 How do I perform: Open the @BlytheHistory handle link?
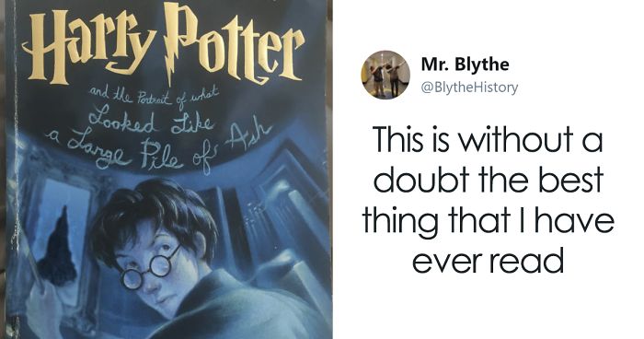pyautogui.click(x=470, y=88)
